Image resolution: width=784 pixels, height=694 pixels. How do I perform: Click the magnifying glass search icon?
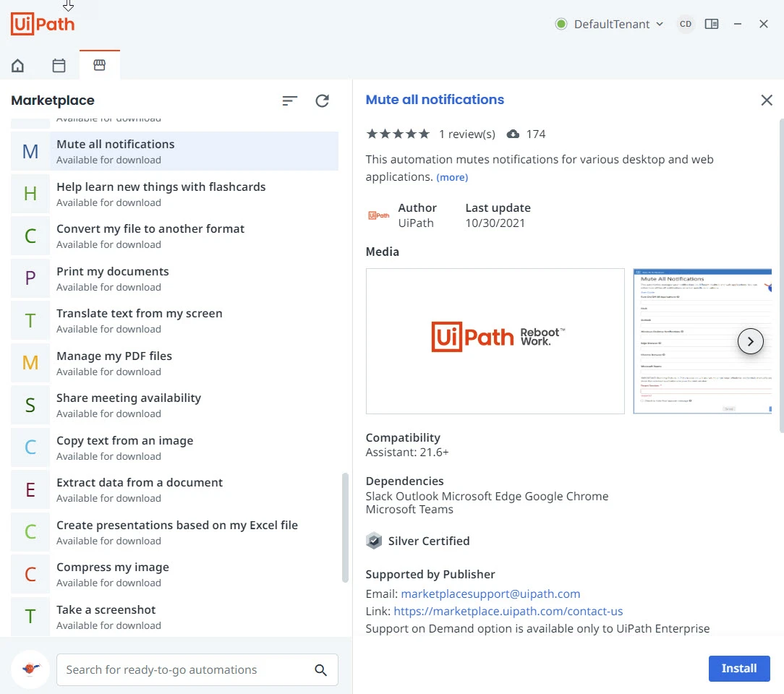tap(321, 670)
